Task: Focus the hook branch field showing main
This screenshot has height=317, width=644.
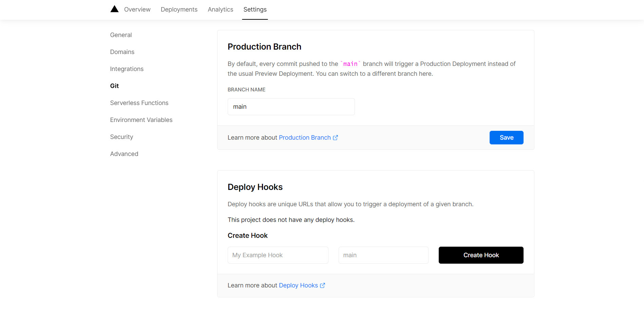Action: (383, 255)
